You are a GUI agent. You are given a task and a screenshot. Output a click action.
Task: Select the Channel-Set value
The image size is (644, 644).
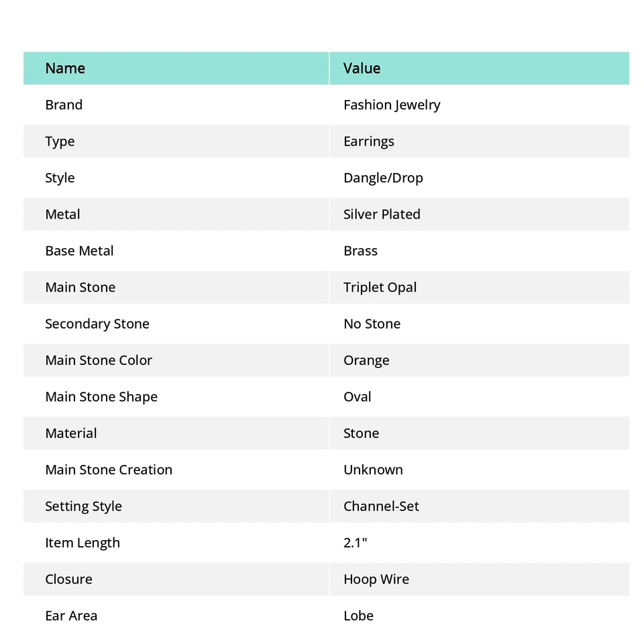(381, 506)
